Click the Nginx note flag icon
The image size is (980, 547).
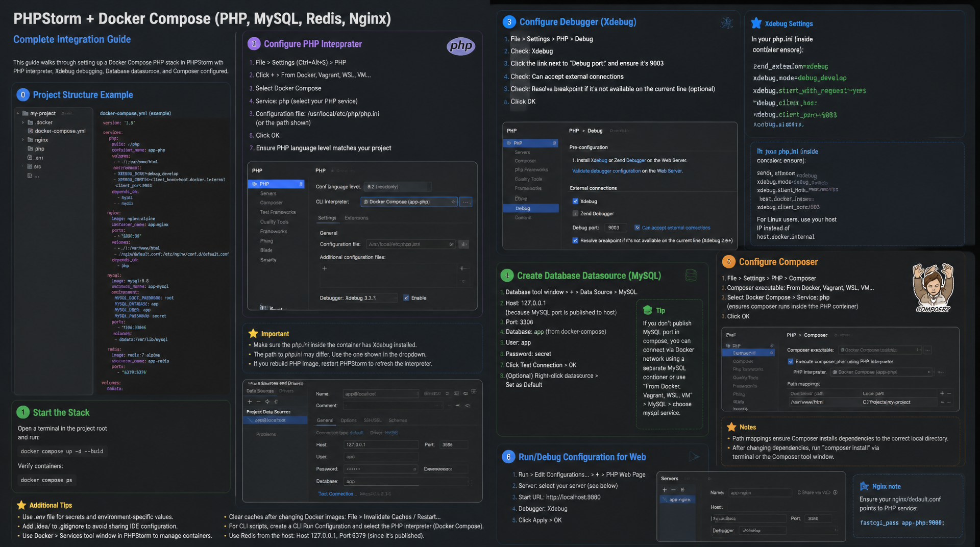(864, 486)
